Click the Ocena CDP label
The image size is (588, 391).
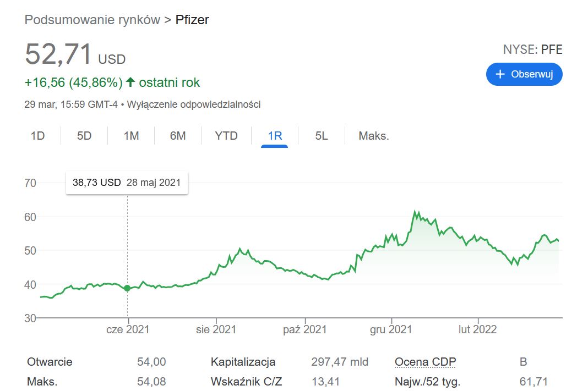point(425,362)
